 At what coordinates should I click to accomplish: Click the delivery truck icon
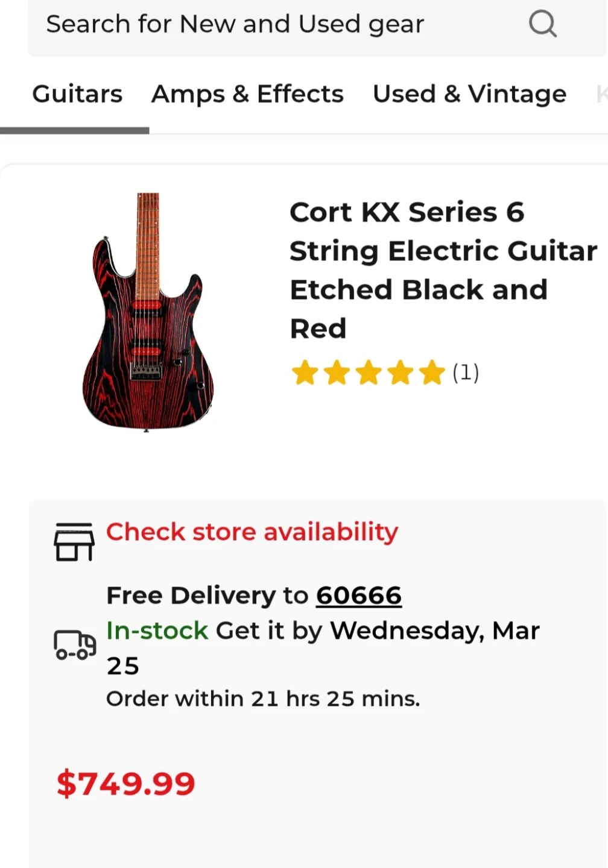75,645
